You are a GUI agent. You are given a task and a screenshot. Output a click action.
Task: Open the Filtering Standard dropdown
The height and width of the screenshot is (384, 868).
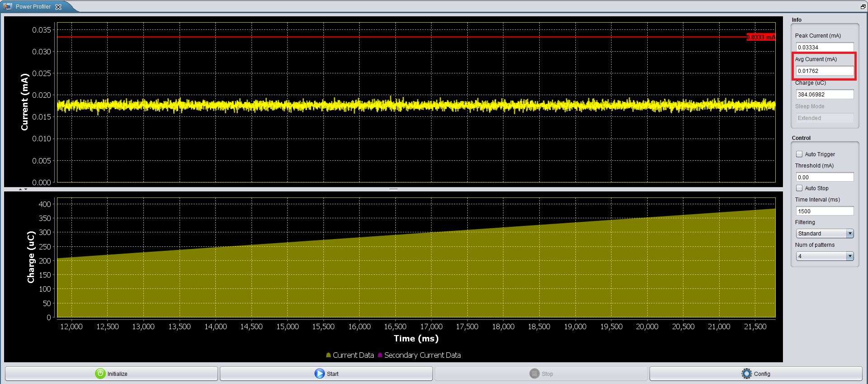click(825, 233)
